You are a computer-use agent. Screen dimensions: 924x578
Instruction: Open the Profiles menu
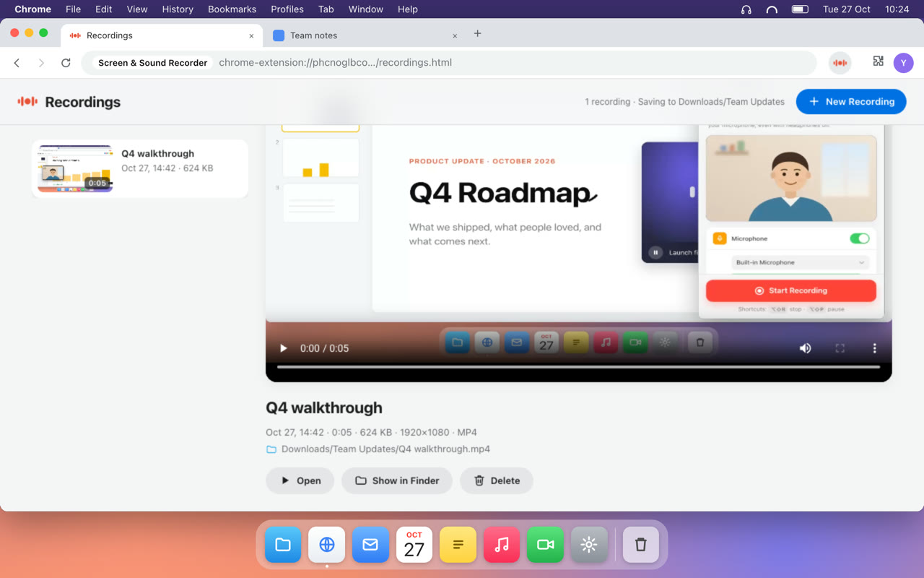click(x=287, y=9)
